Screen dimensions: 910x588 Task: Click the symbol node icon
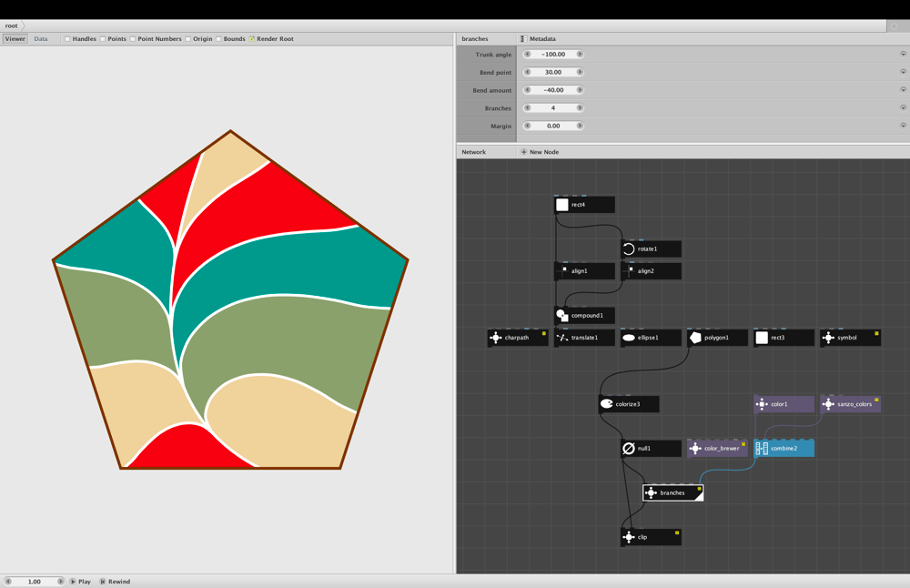828,338
